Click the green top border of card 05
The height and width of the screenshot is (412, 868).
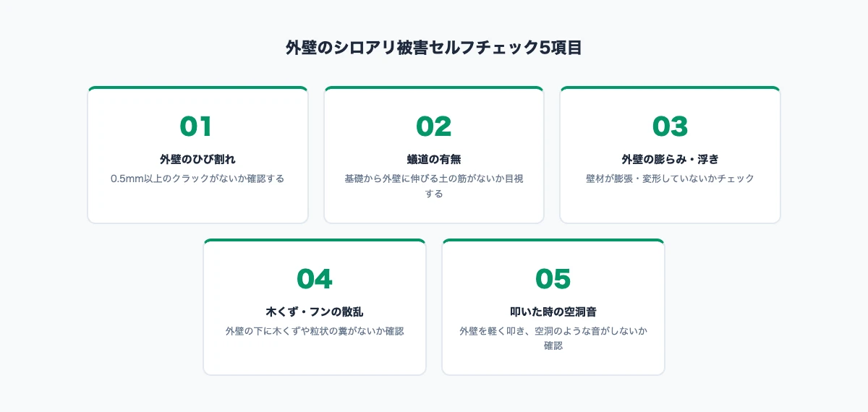[553, 241]
